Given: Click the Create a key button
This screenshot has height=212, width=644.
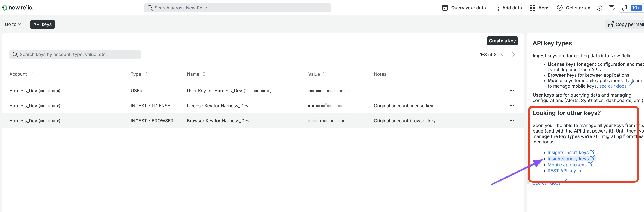Looking at the screenshot, I should tap(502, 41).
